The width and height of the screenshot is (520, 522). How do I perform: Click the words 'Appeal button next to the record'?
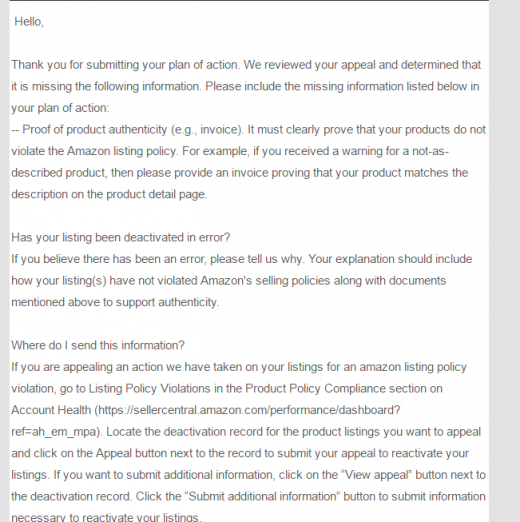[184, 453]
